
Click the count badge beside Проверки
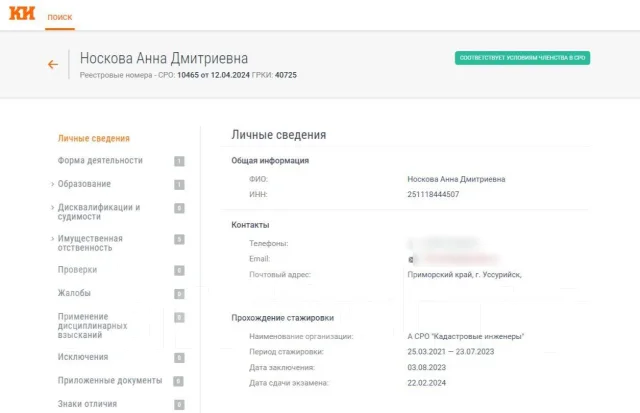point(179,271)
